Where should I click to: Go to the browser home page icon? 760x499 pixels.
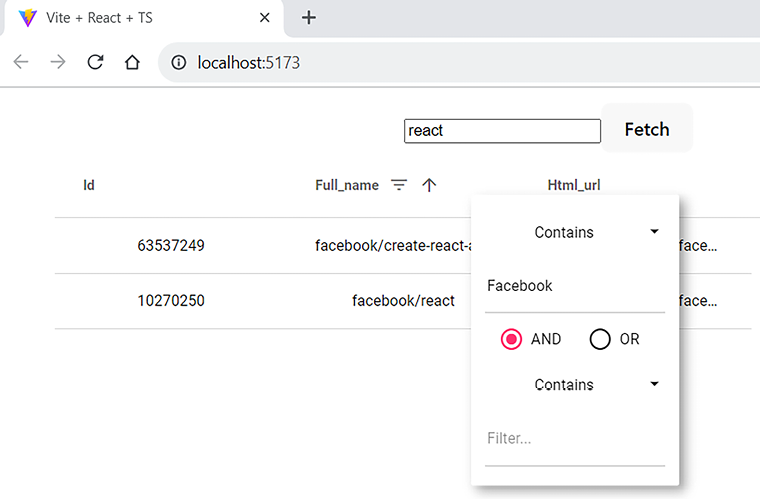point(132,62)
